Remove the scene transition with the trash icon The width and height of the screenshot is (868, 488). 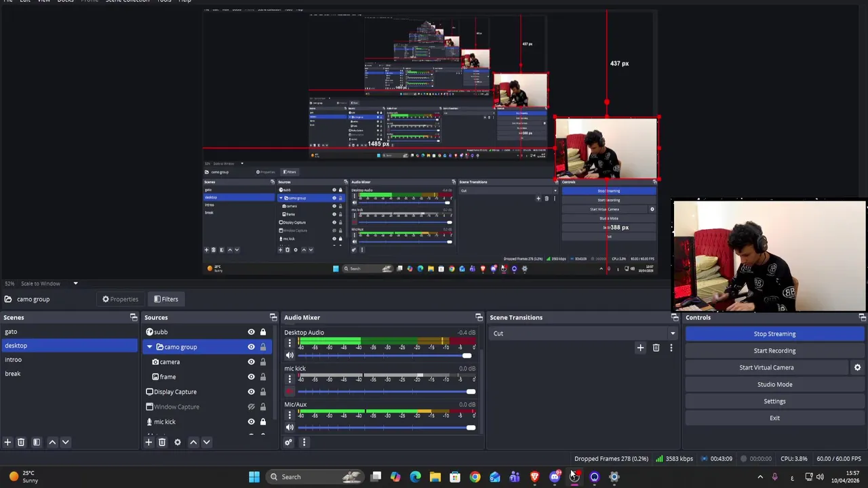pyautogui.click(x=656, y=348)
